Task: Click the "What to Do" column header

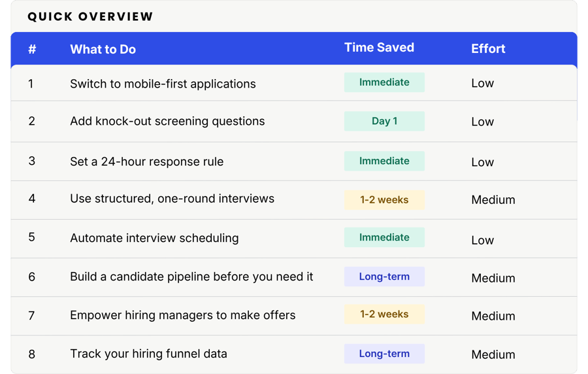Action: 103,49
